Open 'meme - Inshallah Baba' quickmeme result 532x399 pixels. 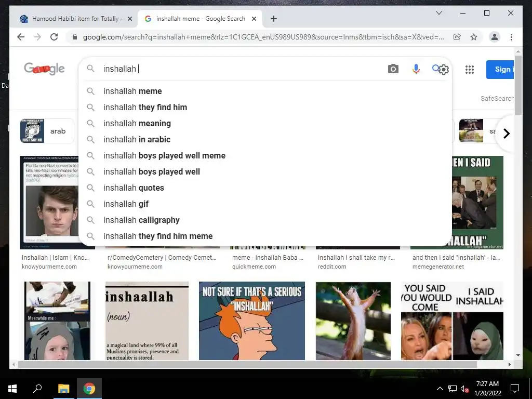coord(268,258)
